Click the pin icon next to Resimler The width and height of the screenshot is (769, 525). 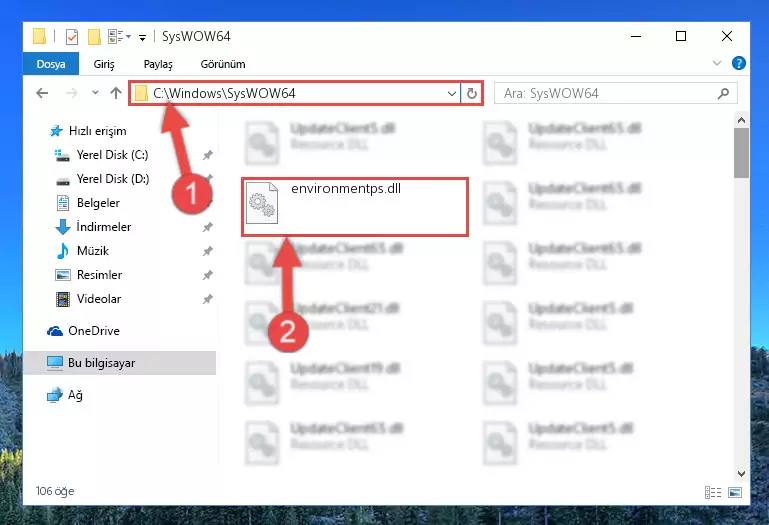tap(207, 275)
